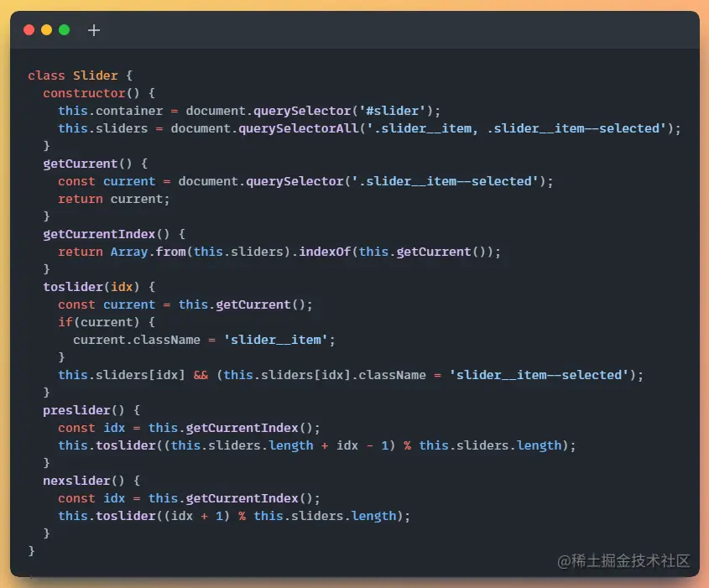Click the 'getCurrent() {' method declaration
Image resolution: width=709 pixels, height=588 pixels.
[x=96, y=164]
